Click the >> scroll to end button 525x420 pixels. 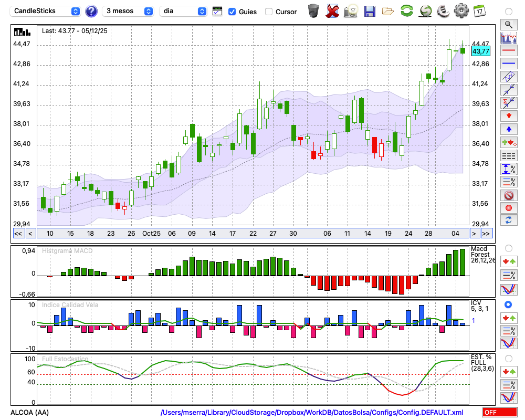pos(486,234)
